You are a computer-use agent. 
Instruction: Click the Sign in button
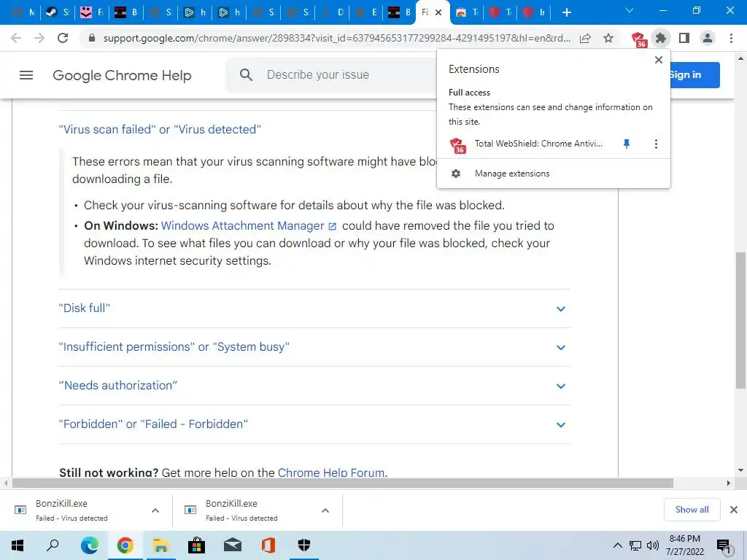[x=694, y=75]
